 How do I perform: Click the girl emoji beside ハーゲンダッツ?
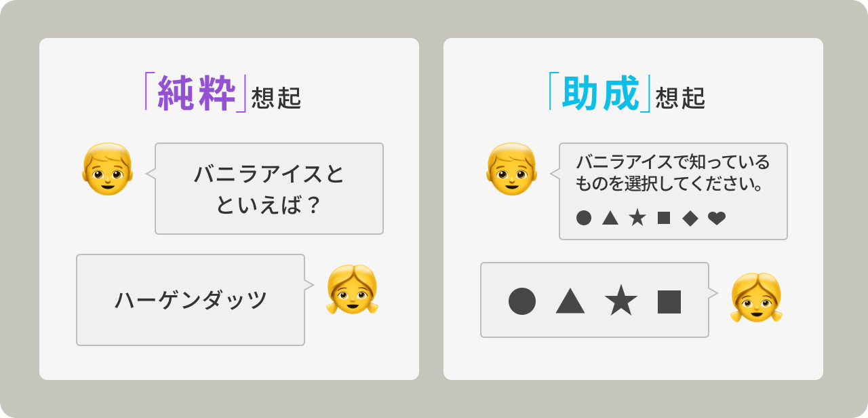coord(351,288)
